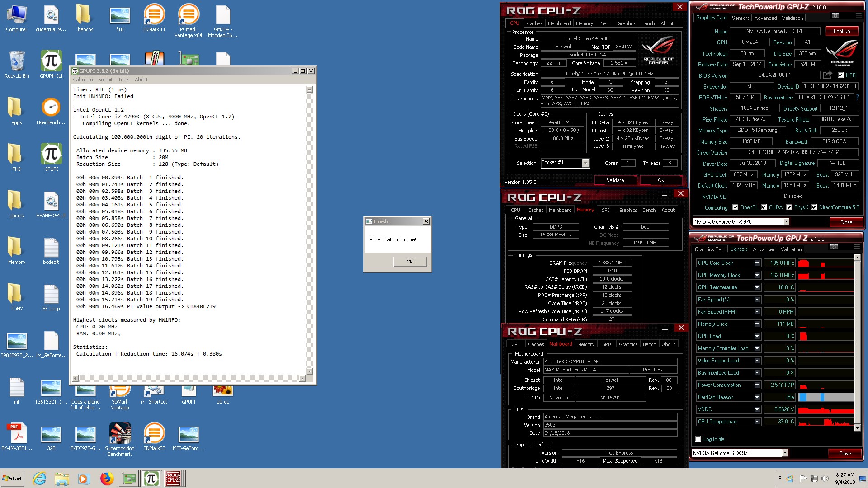Open Windows Explorer from the taskbar
The width and height of the screenshot is (868, 488).
pyautogui.click(x=62, y=479)
